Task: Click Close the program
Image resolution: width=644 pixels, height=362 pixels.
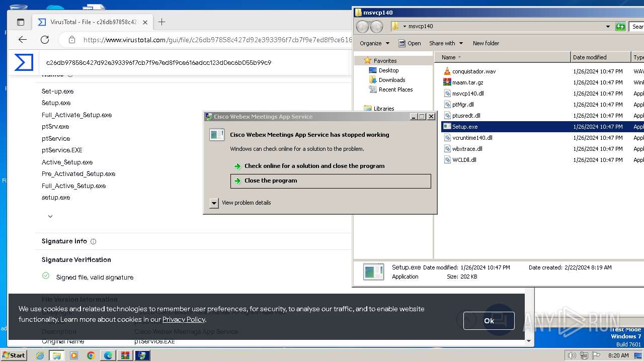Action: [331, 181]
